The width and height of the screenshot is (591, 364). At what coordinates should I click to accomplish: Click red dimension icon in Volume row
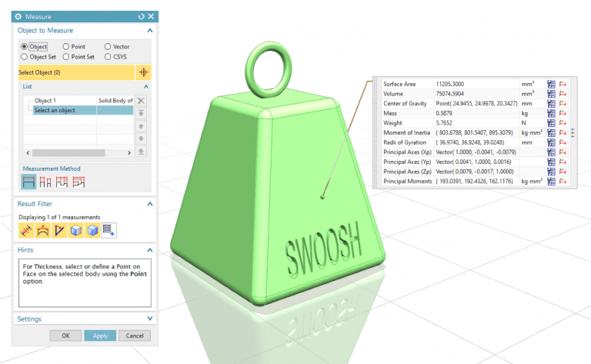tap(563, 94)
